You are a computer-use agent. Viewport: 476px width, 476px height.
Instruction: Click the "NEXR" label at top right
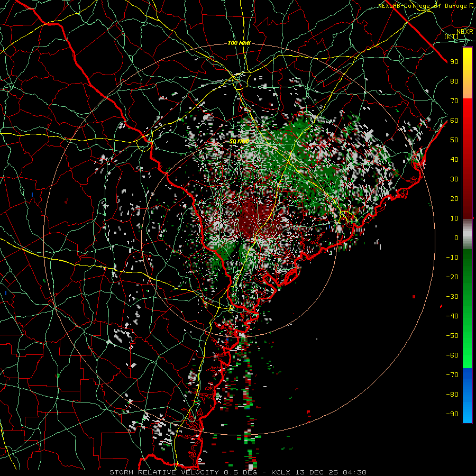coord(465,31)
